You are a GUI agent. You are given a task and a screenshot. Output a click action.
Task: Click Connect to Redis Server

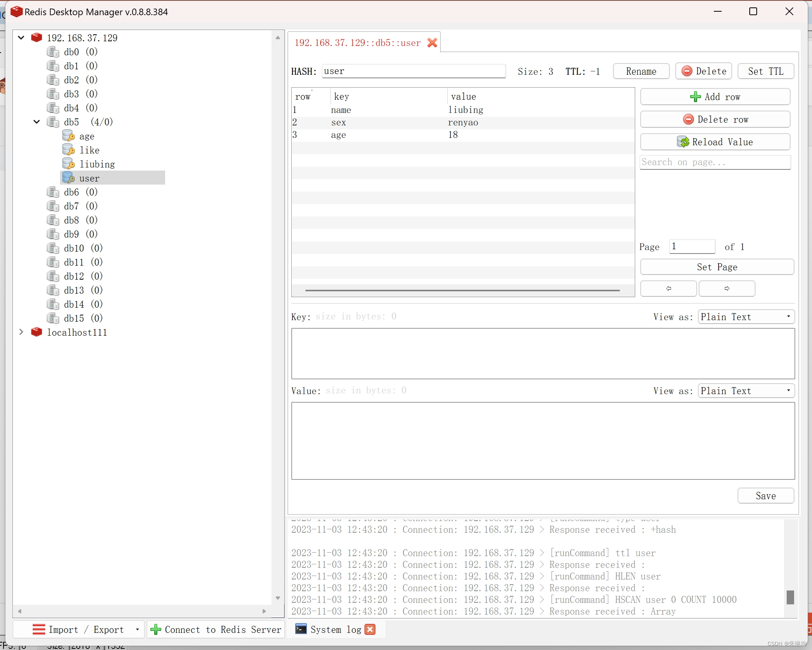coord(217,629)
